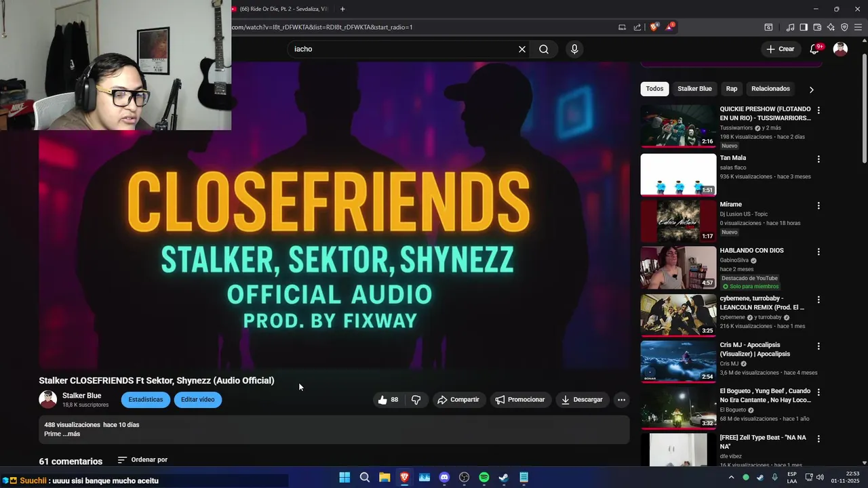Open options for NA NA NA video
Screen dimensions: 868x488
tap(818, 439)
